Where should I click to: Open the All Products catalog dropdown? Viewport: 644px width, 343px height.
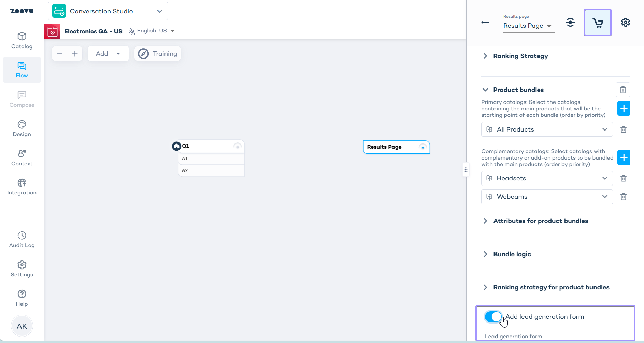(547, 129)
